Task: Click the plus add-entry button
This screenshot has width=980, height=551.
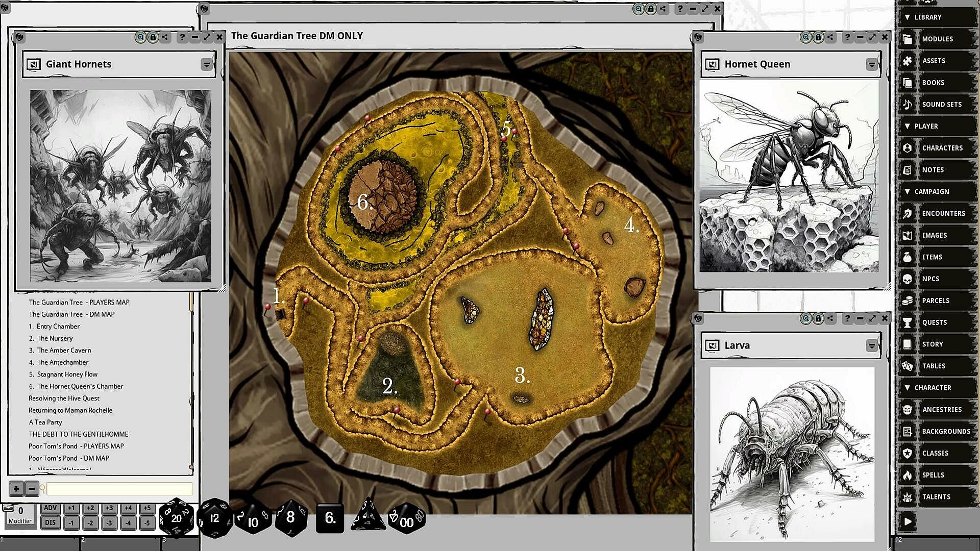Action: [16, 489]
